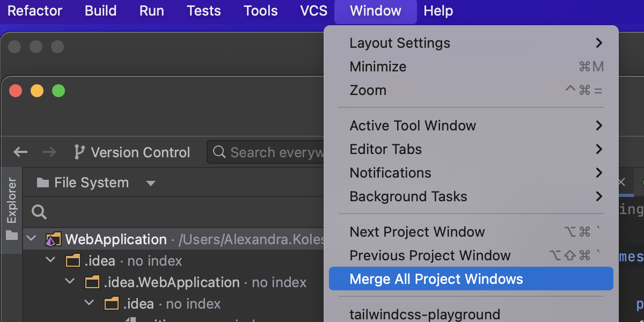
Task: Open the File System view dropdown
Action: click(x=151, y=184)
